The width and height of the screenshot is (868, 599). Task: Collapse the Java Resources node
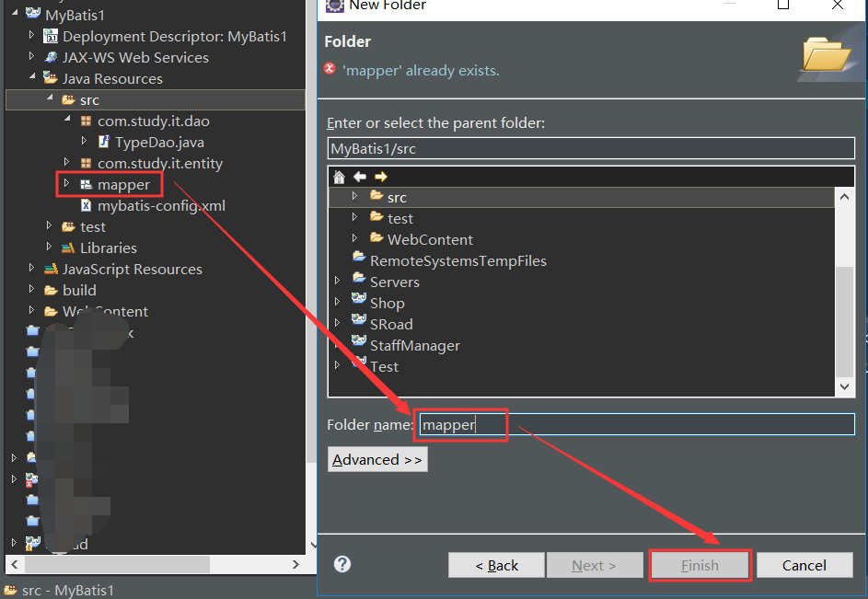click(32, 76)
